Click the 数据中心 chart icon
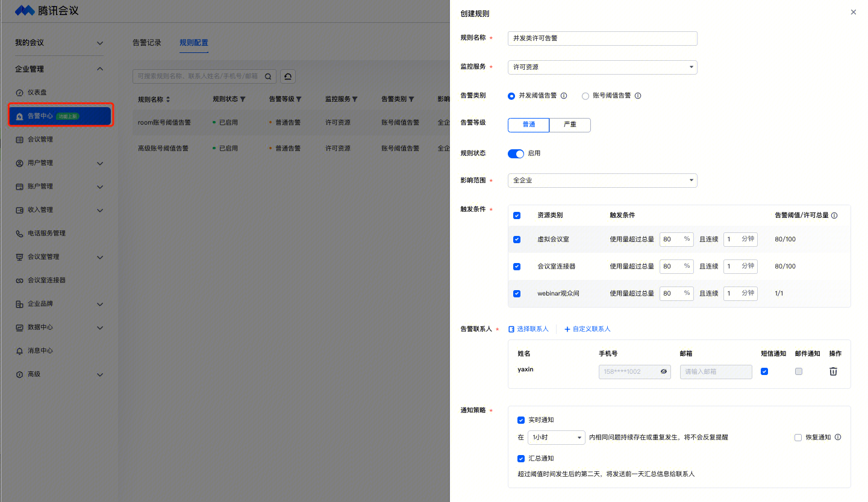Screen dimensions: 868x502 pos(20,327)
